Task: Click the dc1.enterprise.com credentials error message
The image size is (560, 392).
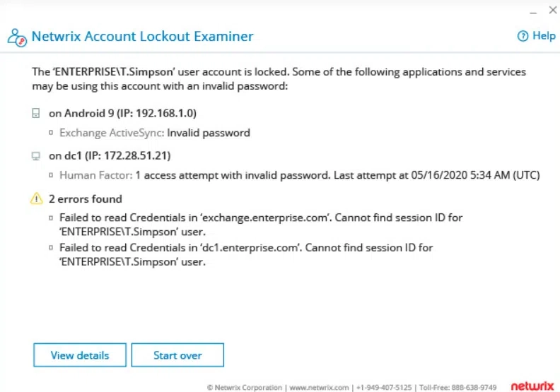Action: (246, 255)
